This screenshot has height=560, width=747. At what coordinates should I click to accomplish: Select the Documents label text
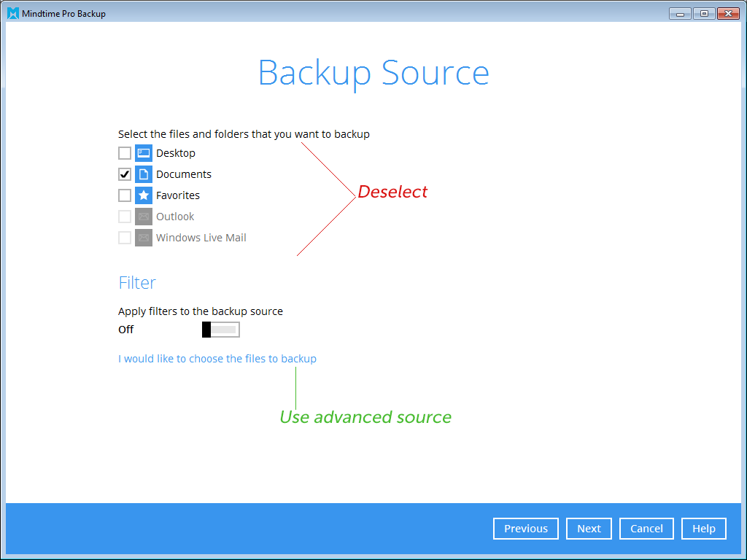pos(184,174)
